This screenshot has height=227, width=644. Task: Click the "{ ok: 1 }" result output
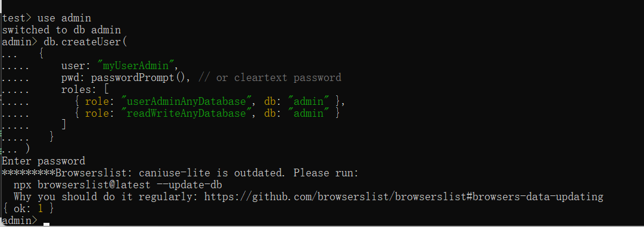(x=29, y=209)
